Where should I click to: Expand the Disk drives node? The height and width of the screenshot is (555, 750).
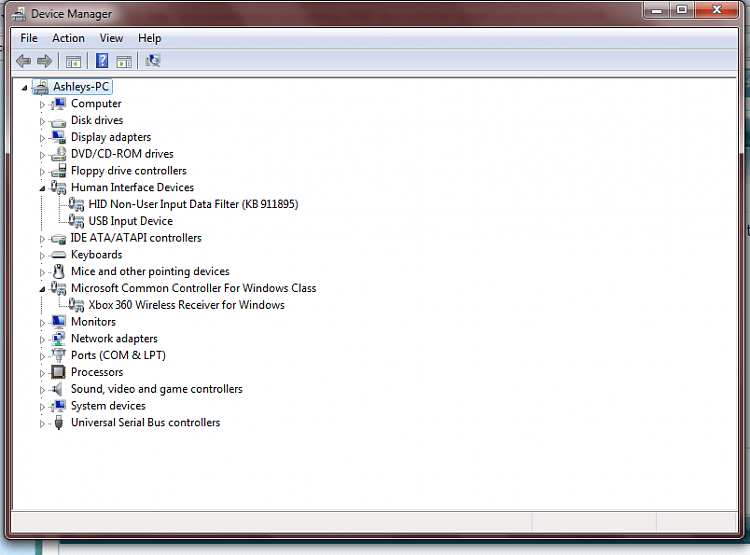coord(42,122)
